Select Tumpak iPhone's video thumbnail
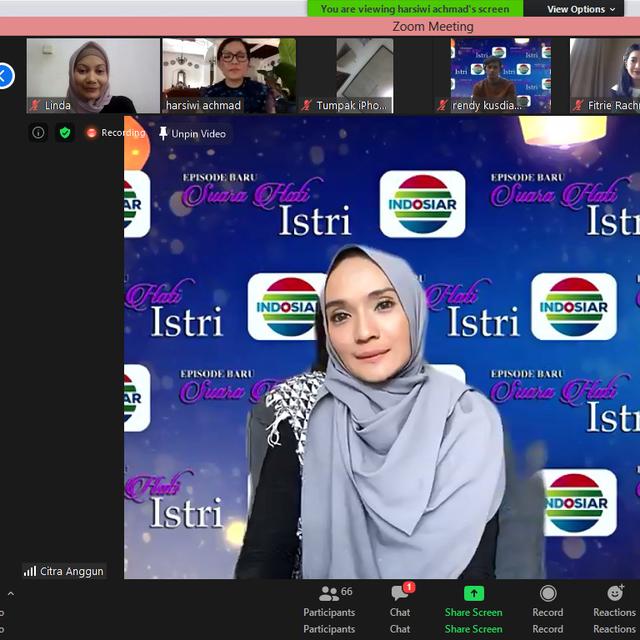Viewport: 640px width, 640px height. point(364,76)
